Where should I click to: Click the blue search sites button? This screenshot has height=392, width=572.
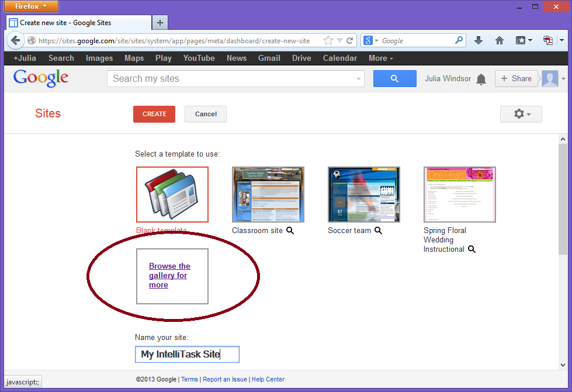(394, 78)
